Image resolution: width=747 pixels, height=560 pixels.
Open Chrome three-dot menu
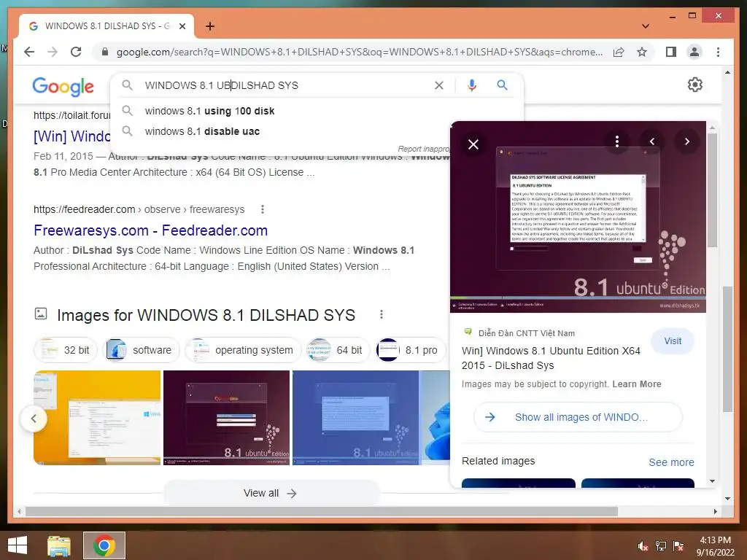click(718, 52)
